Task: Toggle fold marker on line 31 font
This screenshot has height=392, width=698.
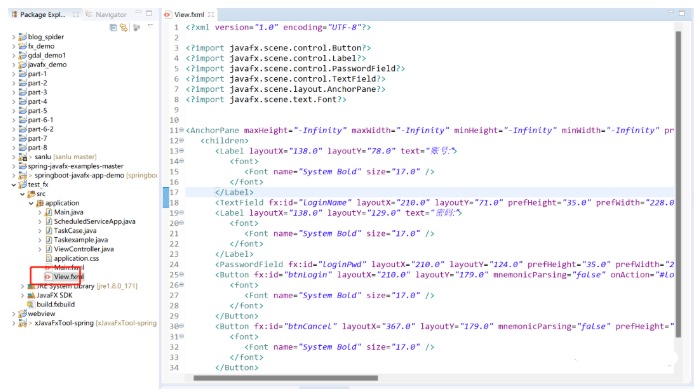Action: click(x=181, y=336)
